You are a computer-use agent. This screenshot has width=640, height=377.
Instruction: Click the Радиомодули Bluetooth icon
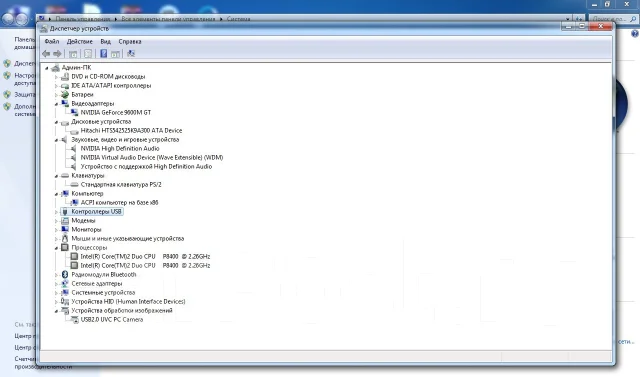[x=65, y=275]
